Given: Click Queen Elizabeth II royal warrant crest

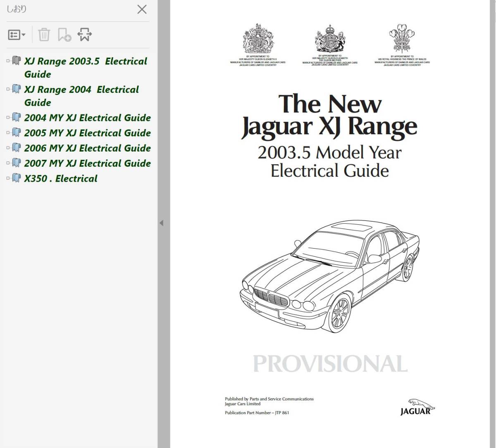Looking at the screenshot, I should point(258,38).
